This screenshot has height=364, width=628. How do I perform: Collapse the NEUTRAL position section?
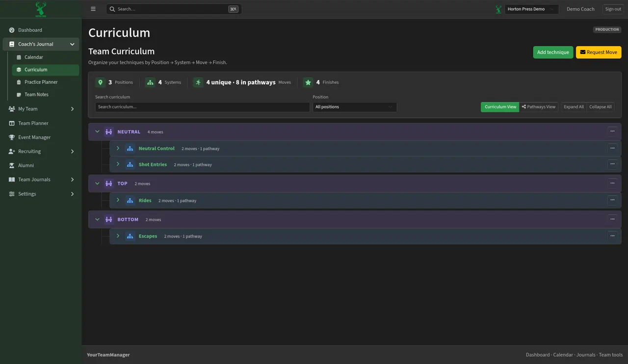tap(97, 131)
